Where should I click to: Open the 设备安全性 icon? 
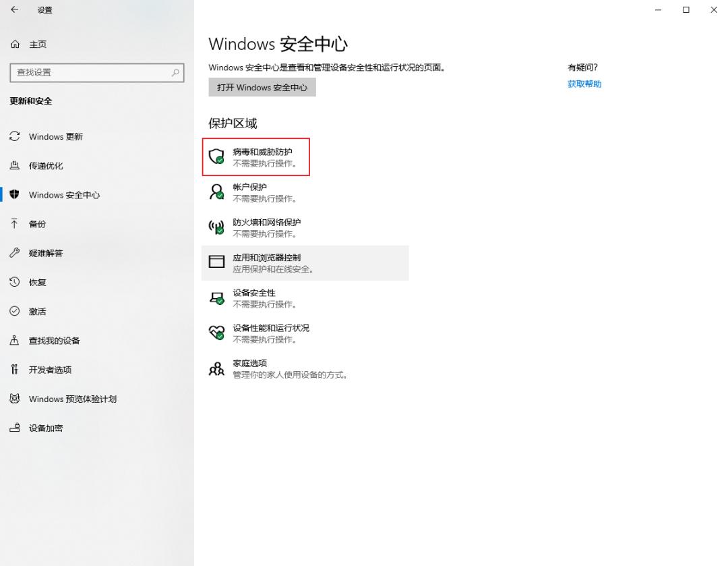click(216, 298)
